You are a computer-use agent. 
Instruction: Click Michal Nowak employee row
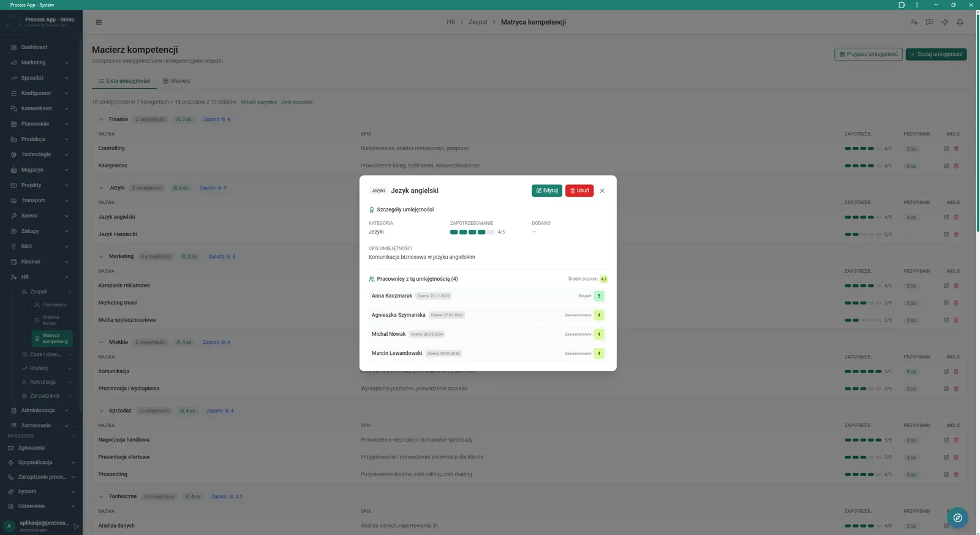point(488,334)
